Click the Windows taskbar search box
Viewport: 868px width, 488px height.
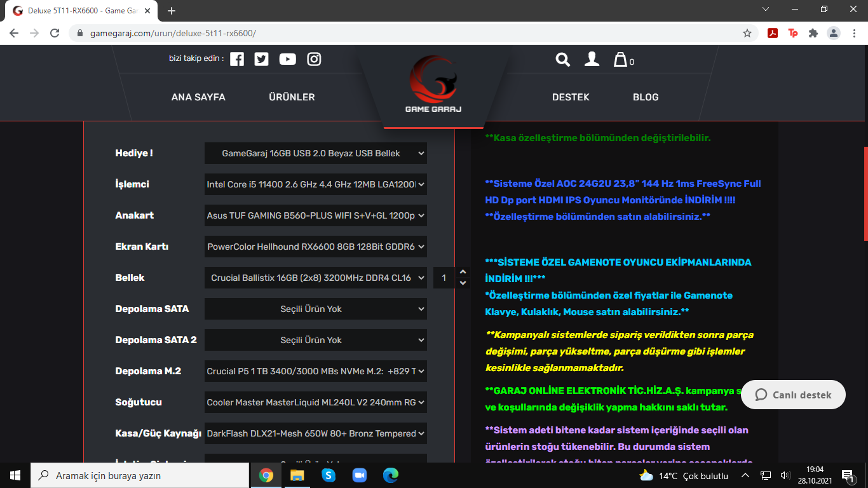pyautogui.click(x=140, y=475)
